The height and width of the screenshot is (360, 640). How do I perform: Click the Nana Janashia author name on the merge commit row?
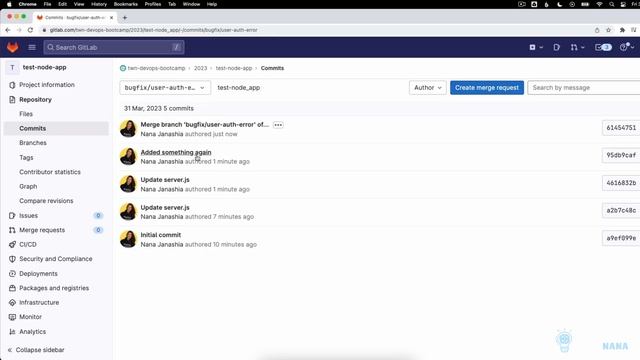162,134
